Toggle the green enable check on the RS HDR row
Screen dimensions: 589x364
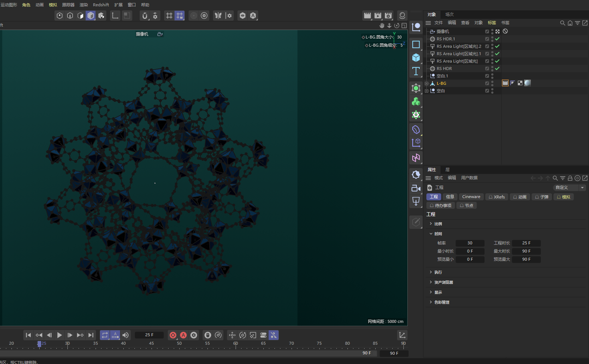[497, 69]
